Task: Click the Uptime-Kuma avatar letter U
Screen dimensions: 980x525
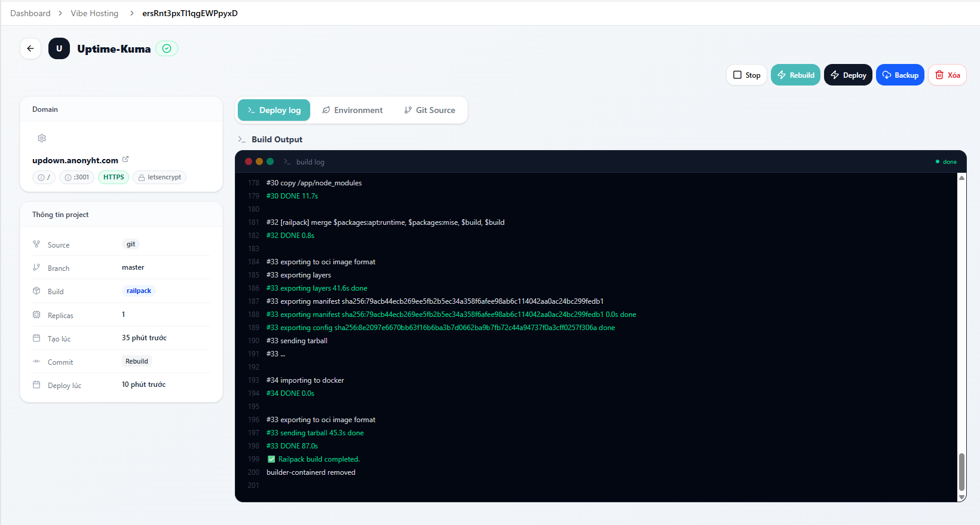Action: (59, 48)
